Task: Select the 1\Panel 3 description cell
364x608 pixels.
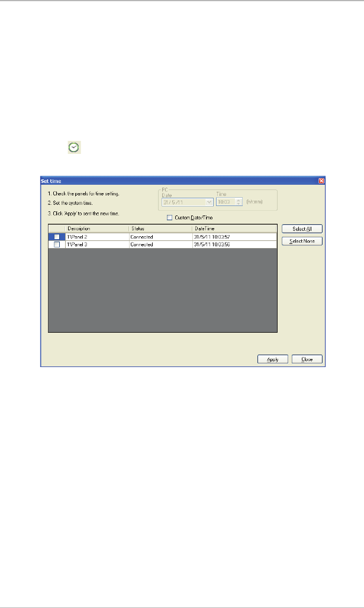Action: pos(97,245)
